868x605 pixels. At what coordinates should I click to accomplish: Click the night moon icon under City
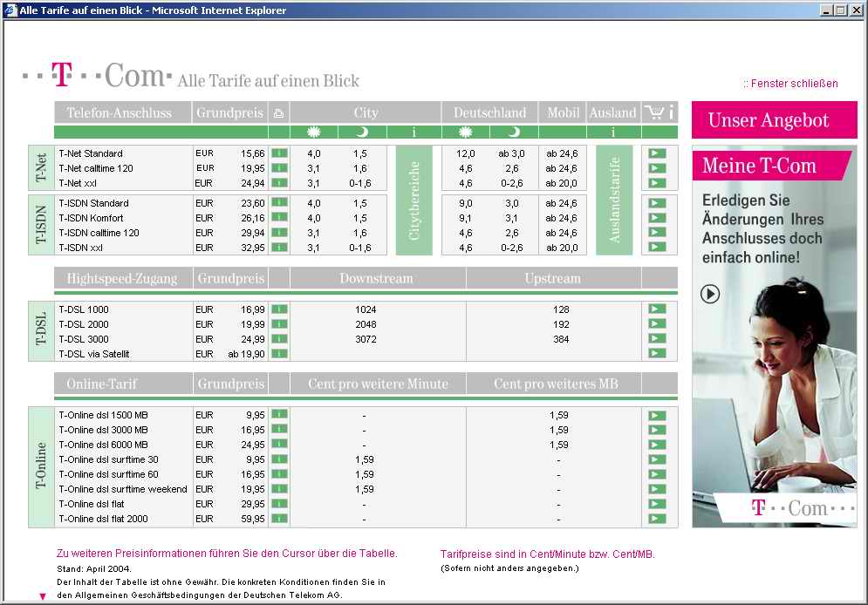pos(361,132)
